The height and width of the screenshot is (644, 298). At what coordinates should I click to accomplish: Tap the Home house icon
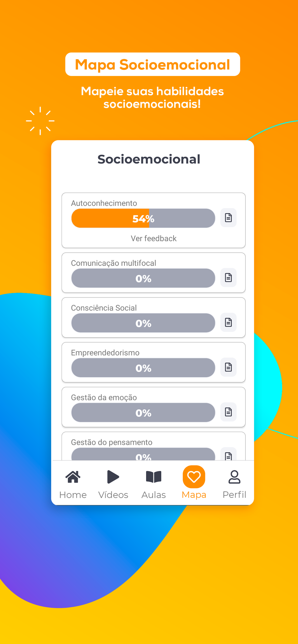coord(73,477)
